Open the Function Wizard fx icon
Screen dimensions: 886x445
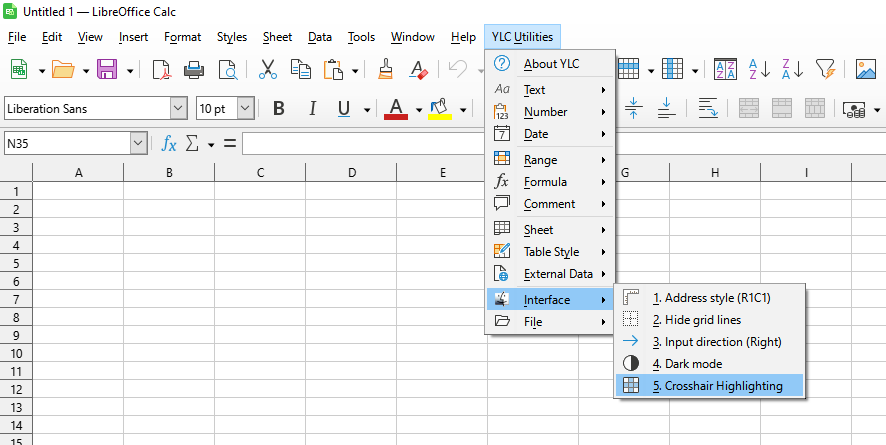pyautogui.click(x=169, y=144)
